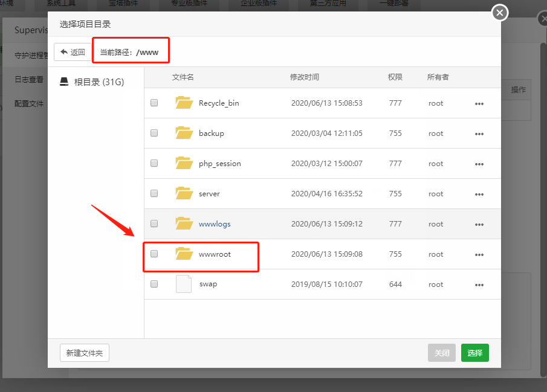Image resolution: width=547 pixels, height=392 pixels.
Task: Tick the php_session checkbox
Action: point(154,163)
